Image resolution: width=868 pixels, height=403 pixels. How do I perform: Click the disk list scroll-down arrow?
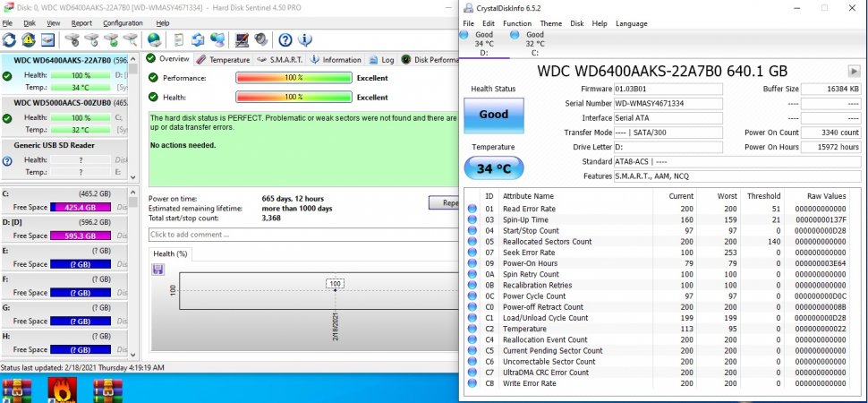click(132, 176)
